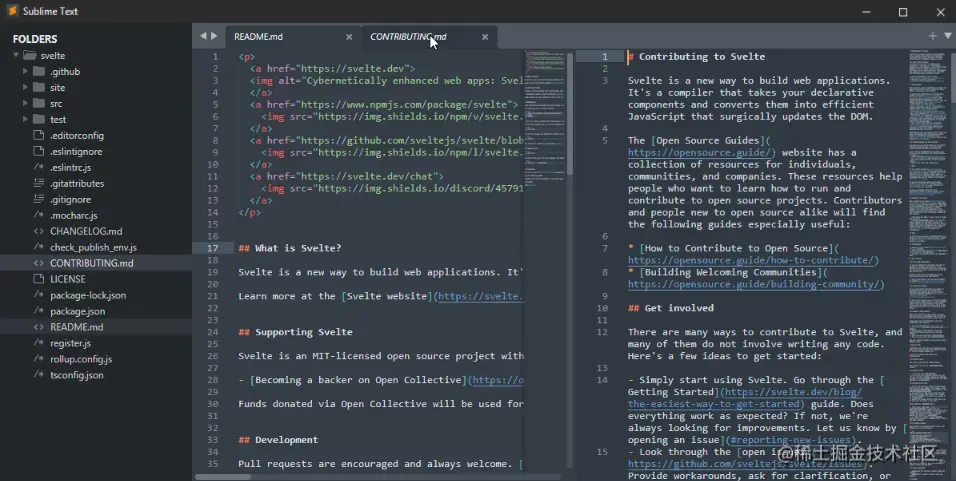The height and width of the screenshot is (481, 956).
Task: Click the "## Supporting Svelte" heading
Action: pos(296,332)
